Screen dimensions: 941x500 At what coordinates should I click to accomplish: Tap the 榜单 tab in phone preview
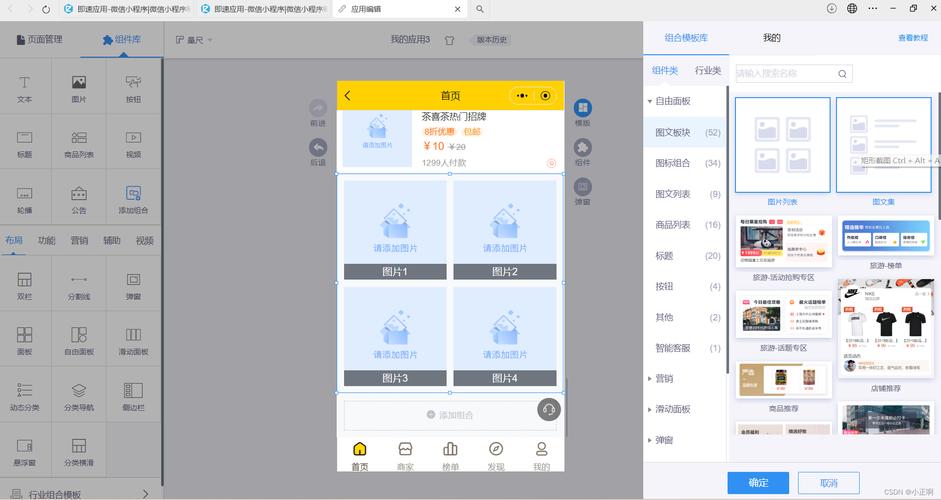pyautogui.click(x=450, y=456)
